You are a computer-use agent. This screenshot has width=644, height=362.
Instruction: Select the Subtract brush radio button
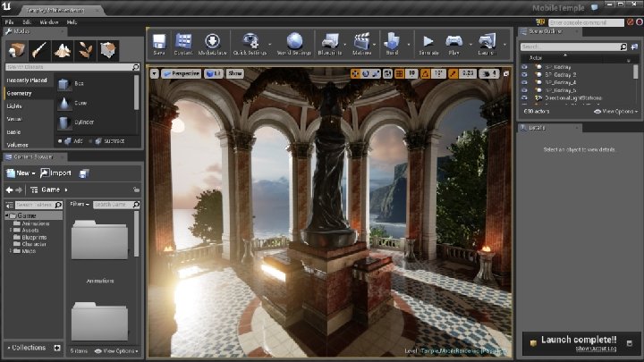click(90, 141)
